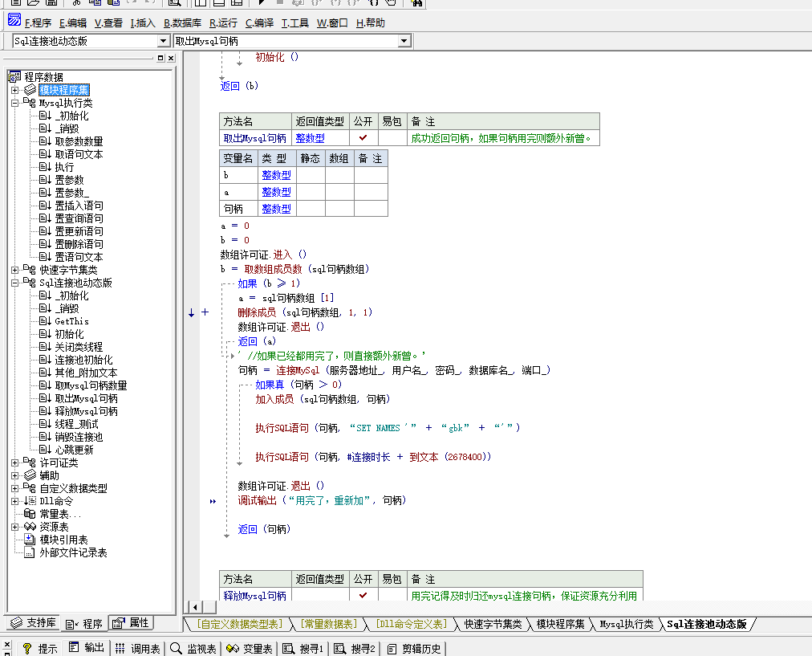Expand the 自定义数据类型 tree node

pos(15,488)
